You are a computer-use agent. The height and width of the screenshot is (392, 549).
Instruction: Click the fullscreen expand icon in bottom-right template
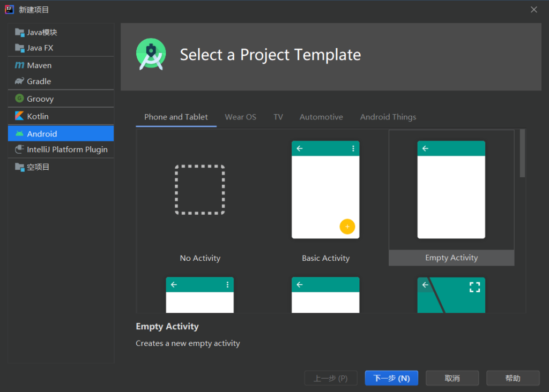pos(475,287)
